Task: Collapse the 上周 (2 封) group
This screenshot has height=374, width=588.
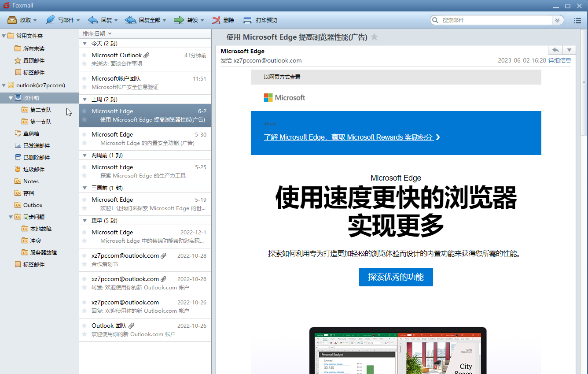Action: click(x=85, y=99)
